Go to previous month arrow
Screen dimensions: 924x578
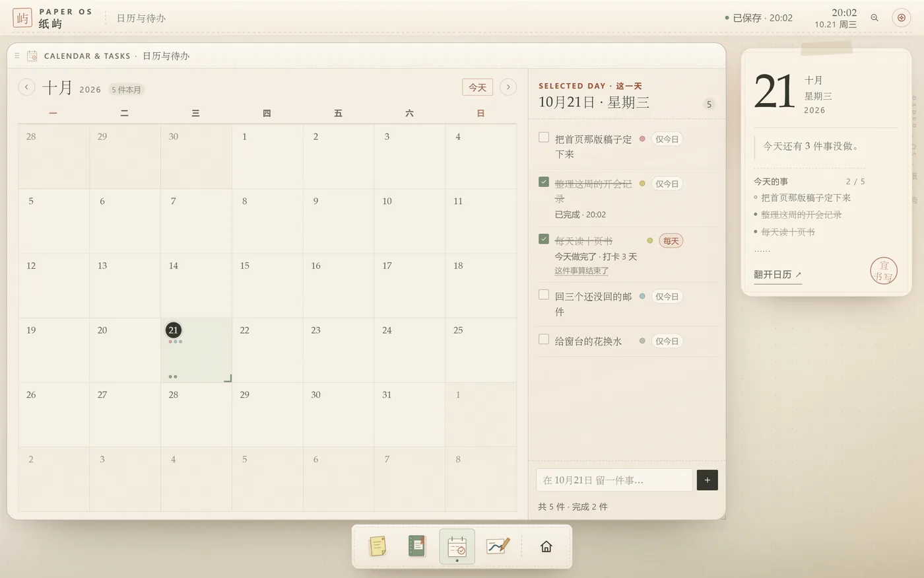pyautogui.click(x=26, y=87)
